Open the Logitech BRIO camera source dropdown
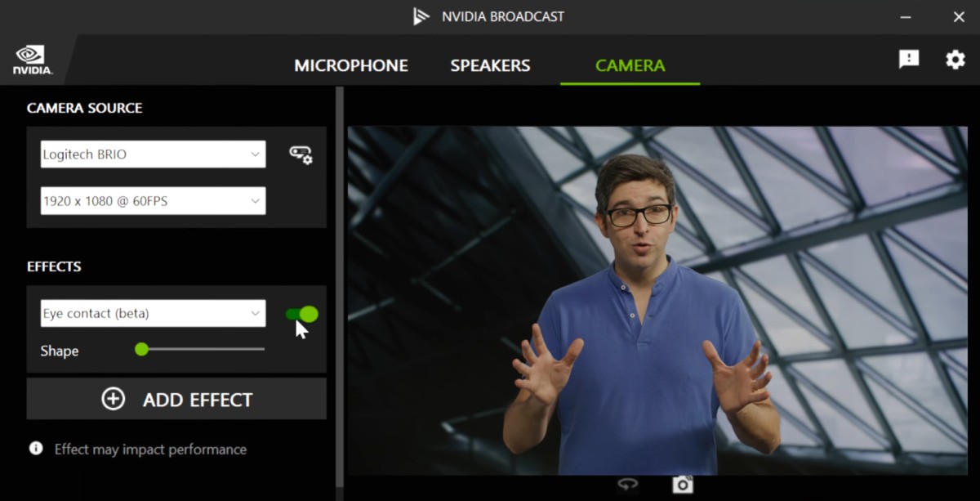The image size is (980, 501). coord(152,154)
